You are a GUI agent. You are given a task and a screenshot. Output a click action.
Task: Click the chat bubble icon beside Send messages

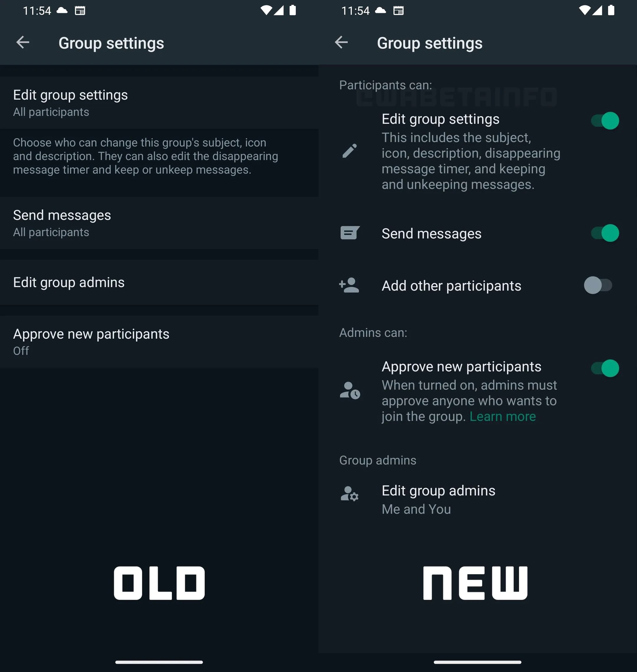pos(350,233)
